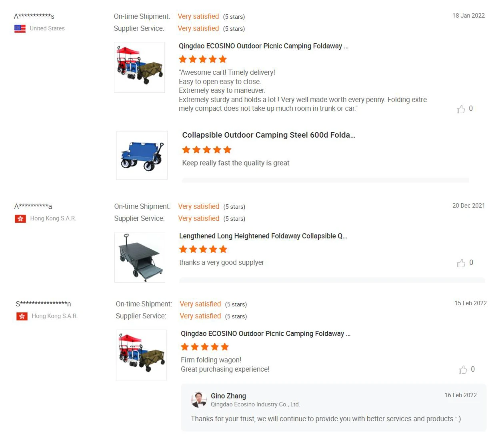Click 'Qingdao Ecosino Industry Co., Ltd.' company name
This screenshot has height=448, width=502.
255,404
